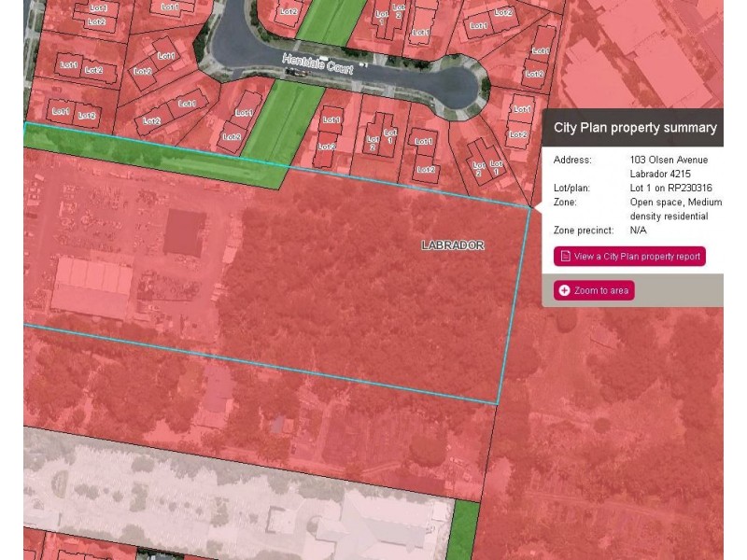The image size is (747, 560).
Task: Click the plus icon beside Zoom to area
Action: [564, 290]
